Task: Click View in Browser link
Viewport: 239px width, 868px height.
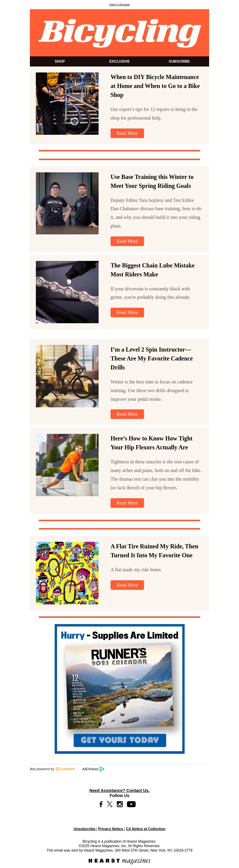Action: coord(119,4)
